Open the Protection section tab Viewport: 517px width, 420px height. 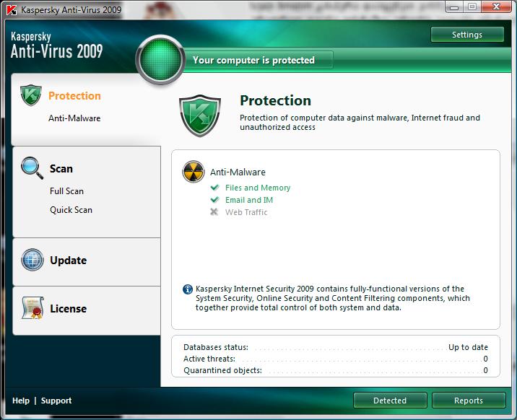pos(86,110)
